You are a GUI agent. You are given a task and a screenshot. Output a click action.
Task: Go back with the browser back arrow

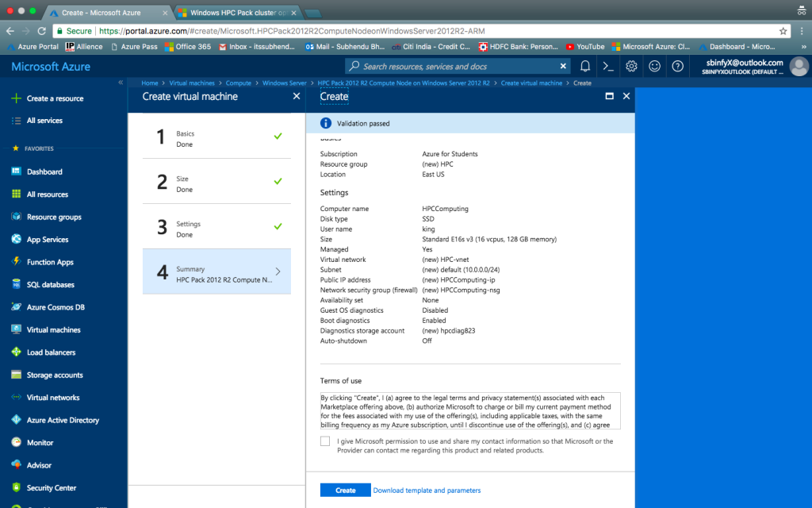(x=10, y=31)
